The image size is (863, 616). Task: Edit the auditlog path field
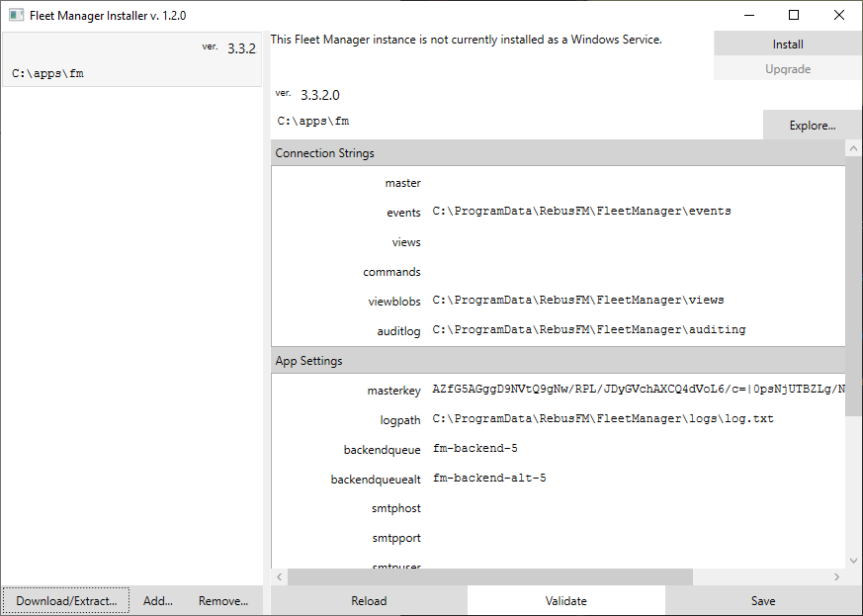pos(638,330)
